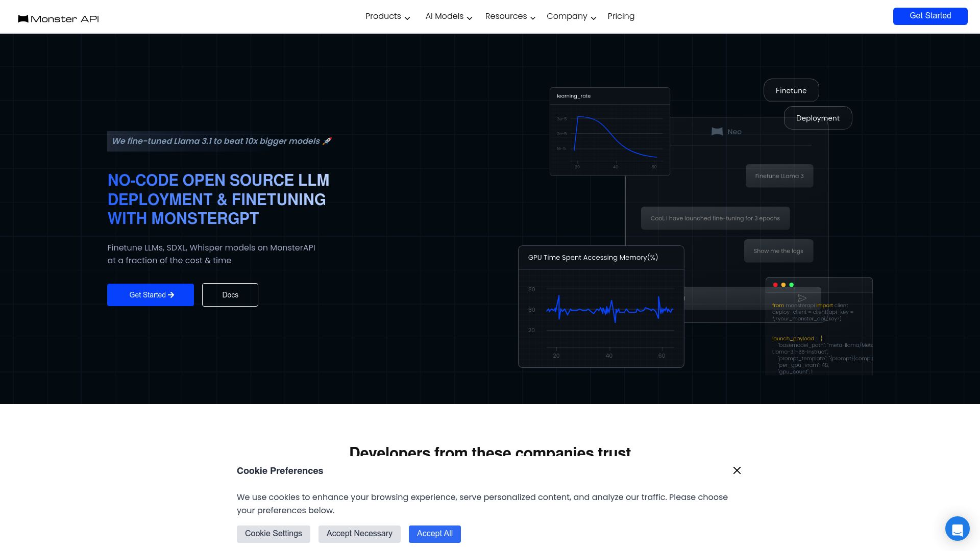Select Pricing in the navigation bar
Viewport: 980px width, 551px height.
click(621, 16)
